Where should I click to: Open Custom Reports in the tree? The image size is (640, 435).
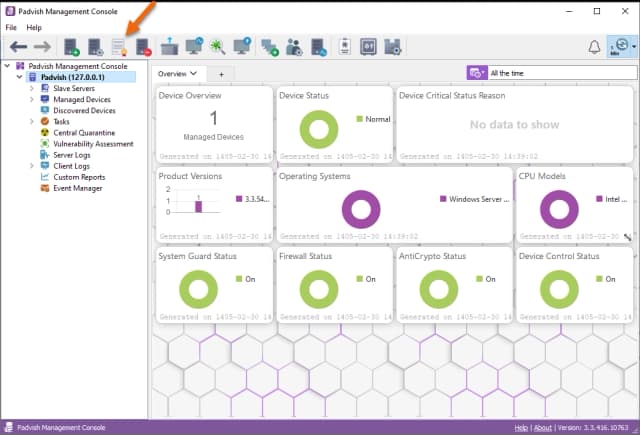coord(79,177)
